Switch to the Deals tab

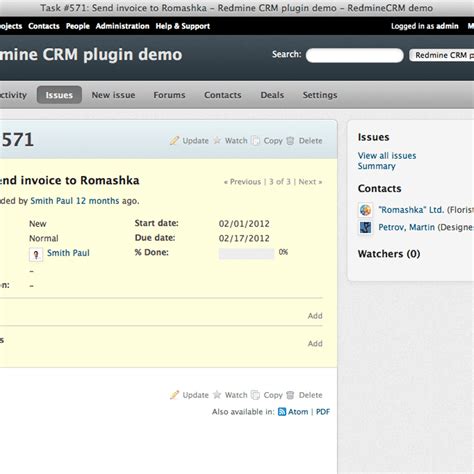pos(272,95)
